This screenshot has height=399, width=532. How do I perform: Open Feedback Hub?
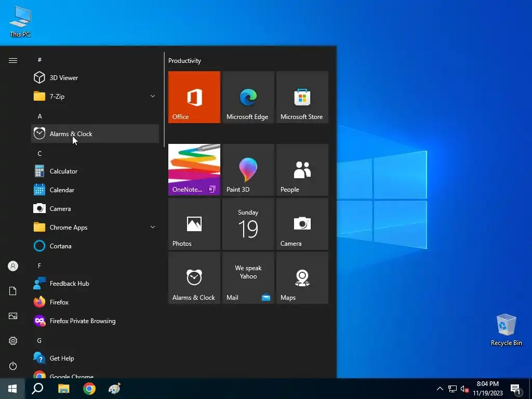tap(95, 283)
